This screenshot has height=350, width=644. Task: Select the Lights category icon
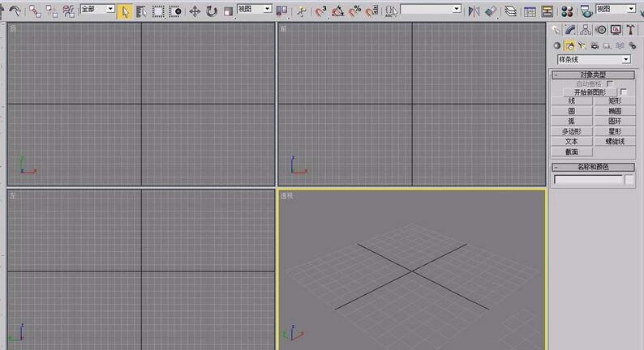[582, 45]
